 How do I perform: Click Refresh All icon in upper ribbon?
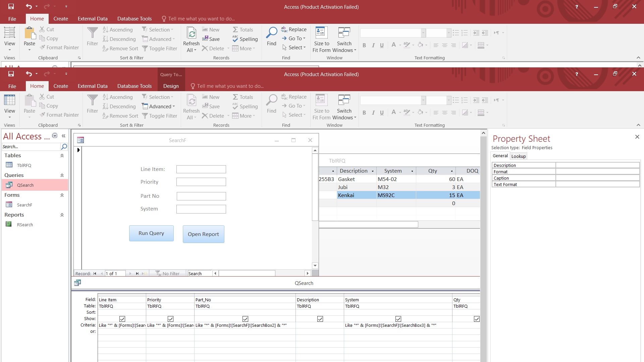(x=192, y=33)
